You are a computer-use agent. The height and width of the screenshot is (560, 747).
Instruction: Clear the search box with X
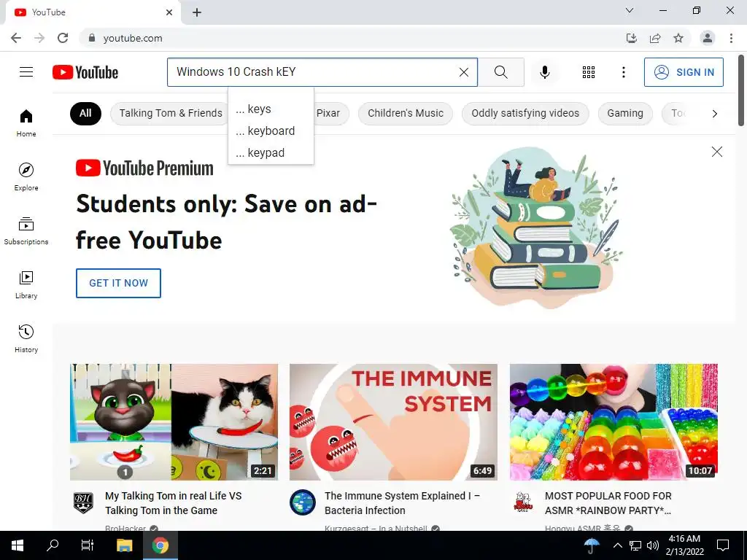(x=463, y=72)
